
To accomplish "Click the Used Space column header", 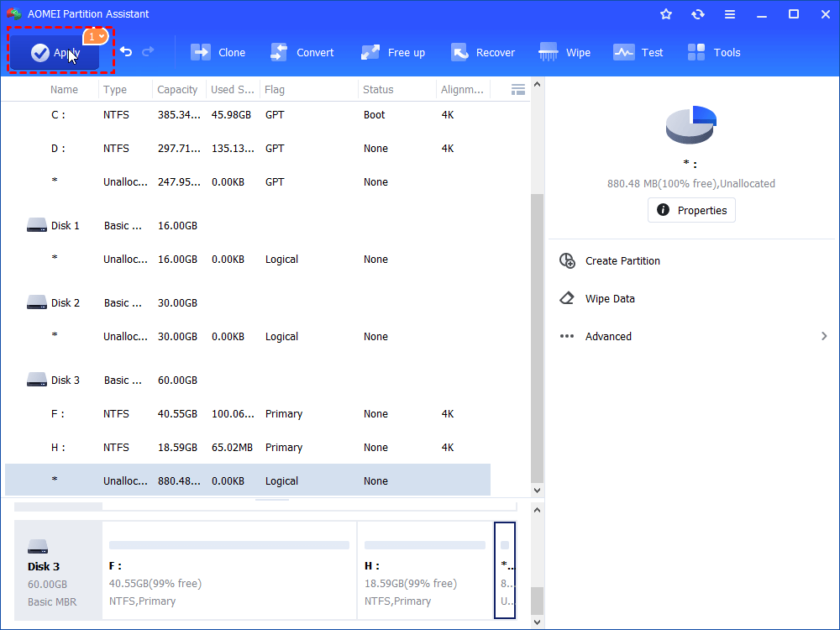I will (233, 90).
